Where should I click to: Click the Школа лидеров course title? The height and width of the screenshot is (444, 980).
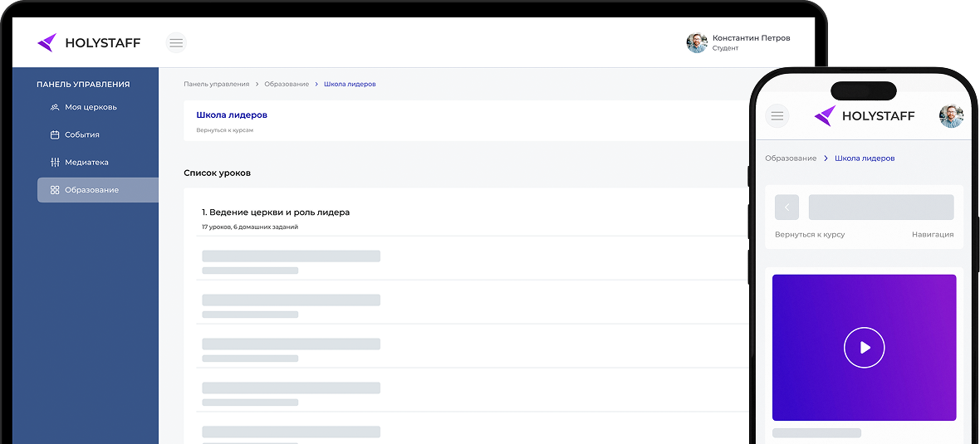[232, 115]
